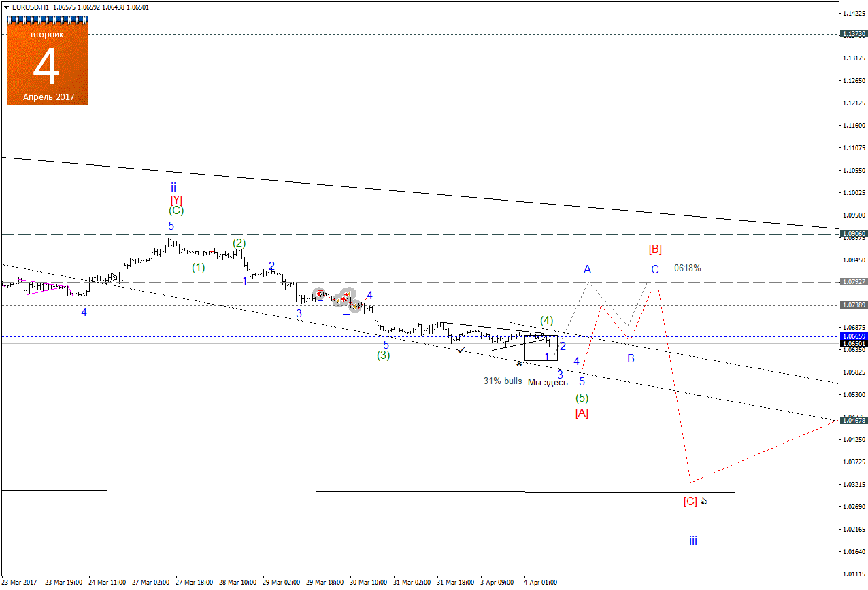Open the chart menu arrow beside EURUSD,H1

point(6,7)
